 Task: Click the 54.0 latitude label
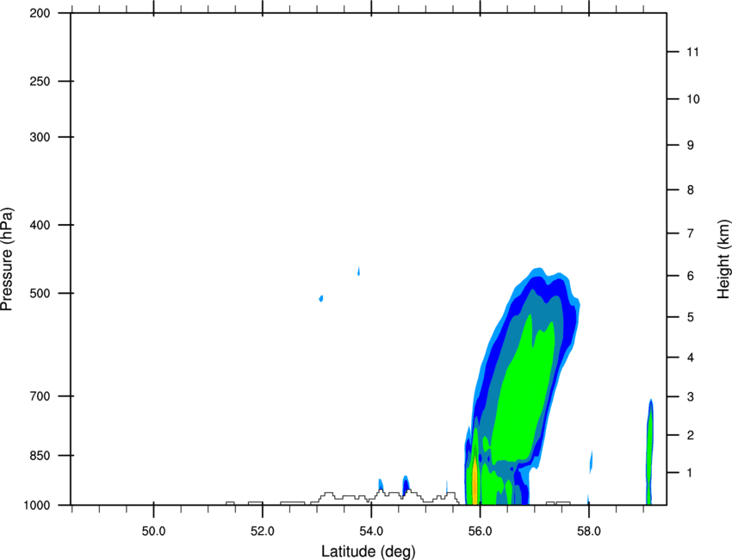point(372,532)
